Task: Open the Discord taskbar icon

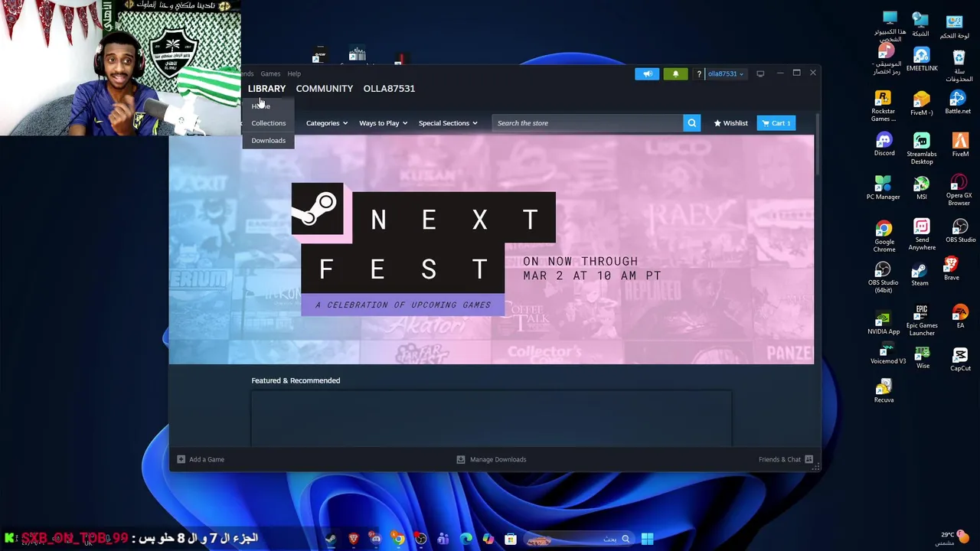Action: [375, 539]
